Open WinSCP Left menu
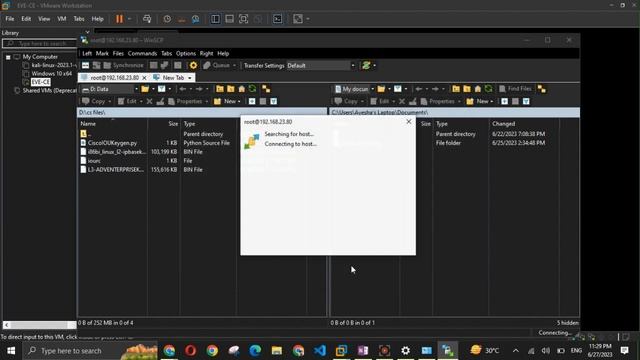Screen dimensions: 640x360 [x=87, y=53]
